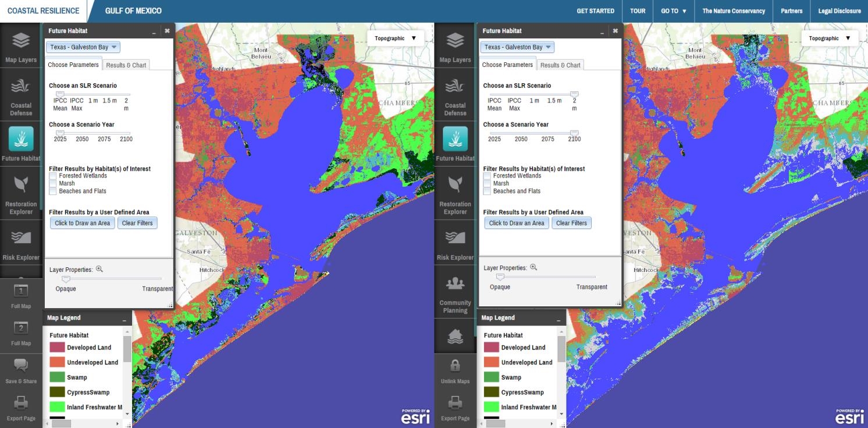This screenshot has width=868, height=428.
Task: Tick Beaches and Flats in left panel
Action: coord(53,191)
